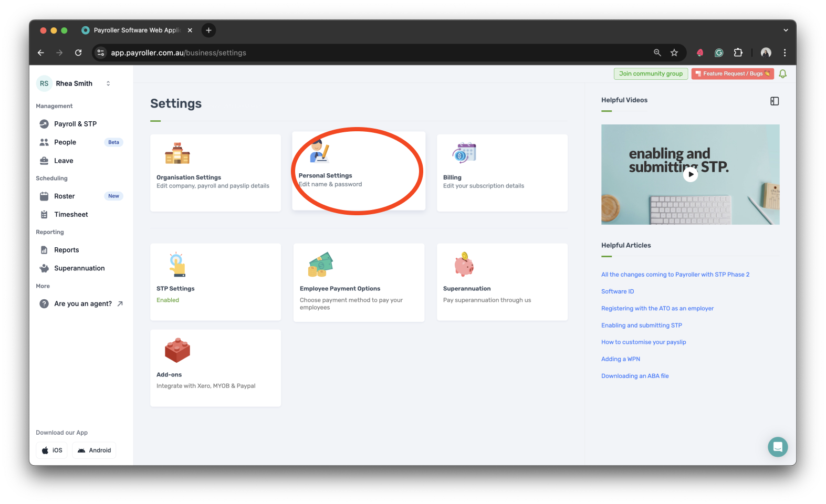The image size is (826, 504).
Task: Select the Payroller Software Web Application browser tab
Action: (x=137, y=30)
